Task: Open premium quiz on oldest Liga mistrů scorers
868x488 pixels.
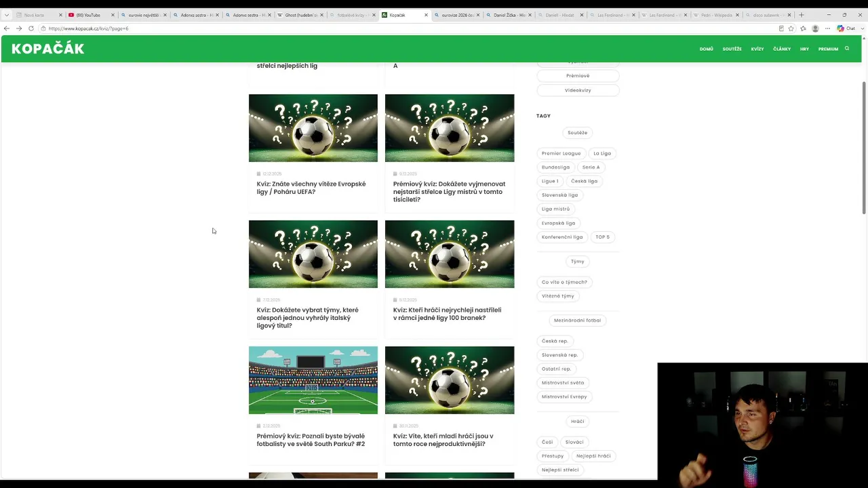Action: point(449,192)
